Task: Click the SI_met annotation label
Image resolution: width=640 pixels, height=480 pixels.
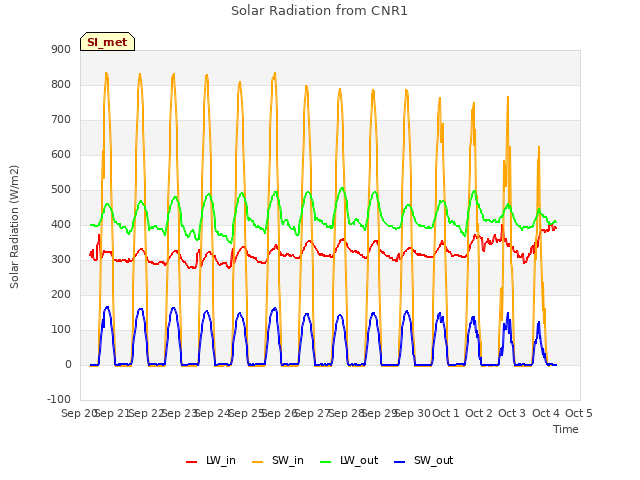Action: [x=107, y=42]
